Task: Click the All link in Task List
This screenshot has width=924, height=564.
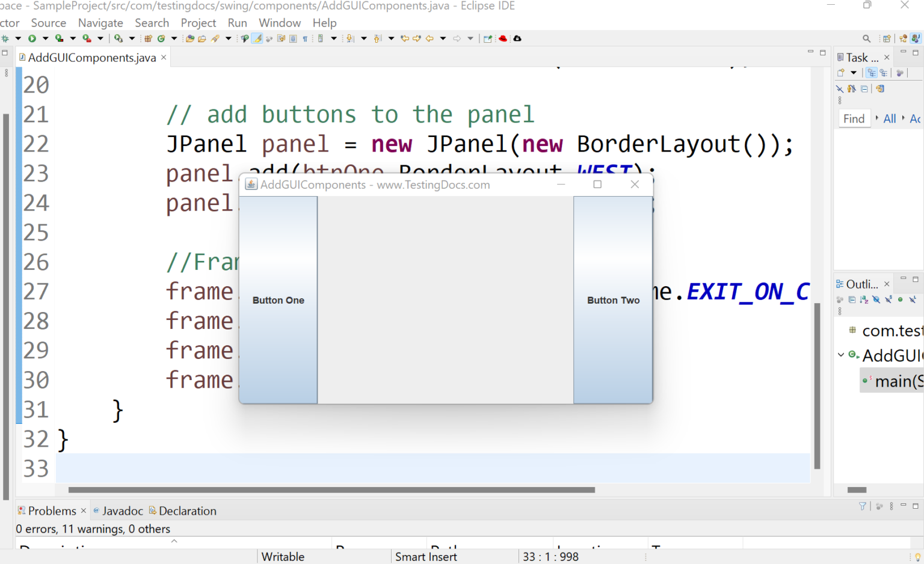Action: coord(890,118)
